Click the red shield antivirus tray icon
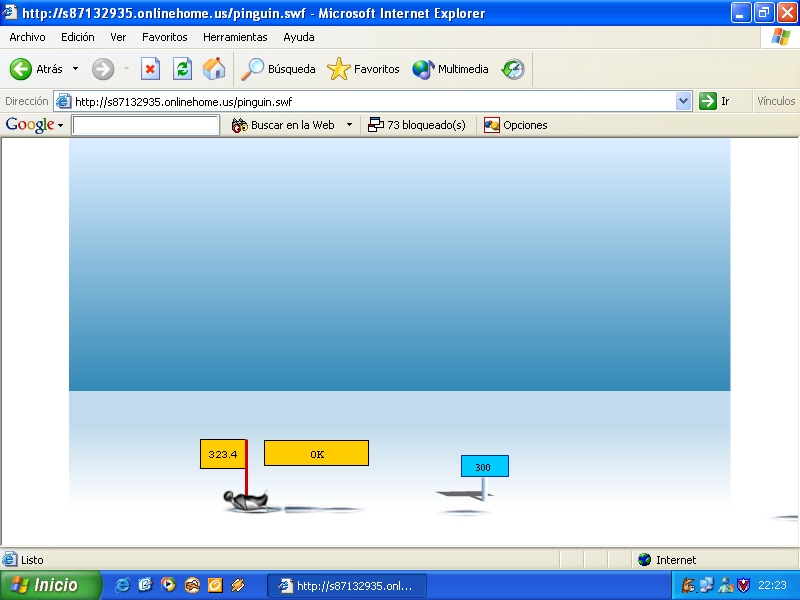800x600 pixels. [743, 585]
